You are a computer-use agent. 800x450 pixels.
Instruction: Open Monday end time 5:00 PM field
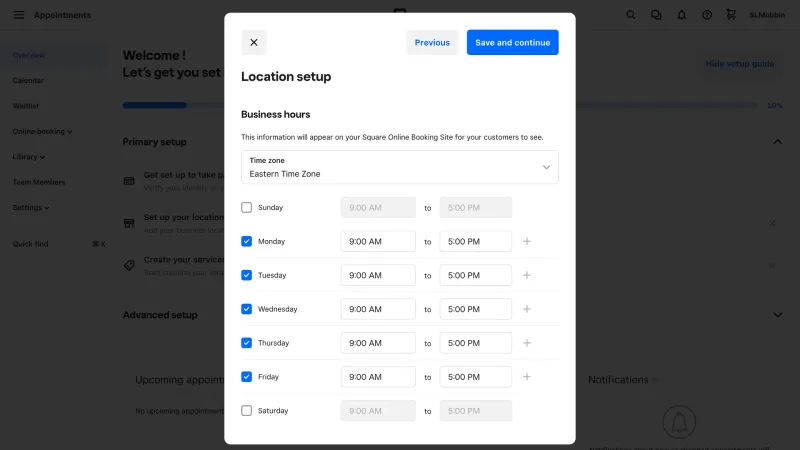pos(476,241)
